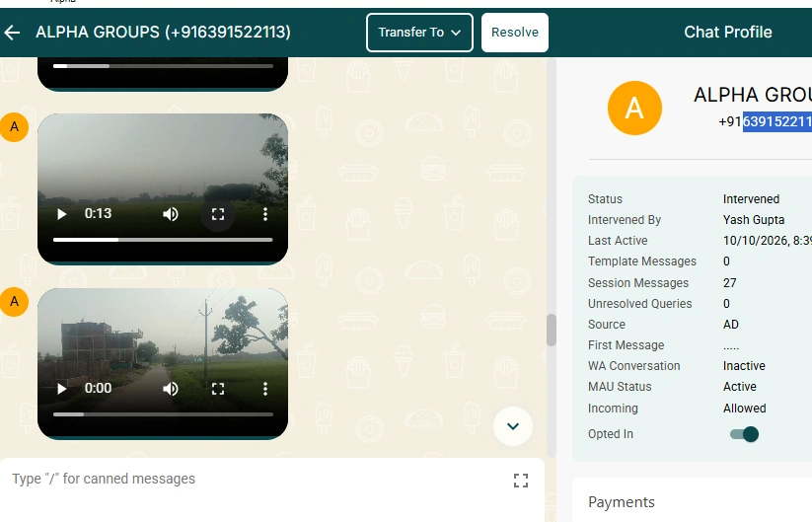Click the Incoming Allowed value
Viewport: 812px width, 522px height.
pos(744,409)
